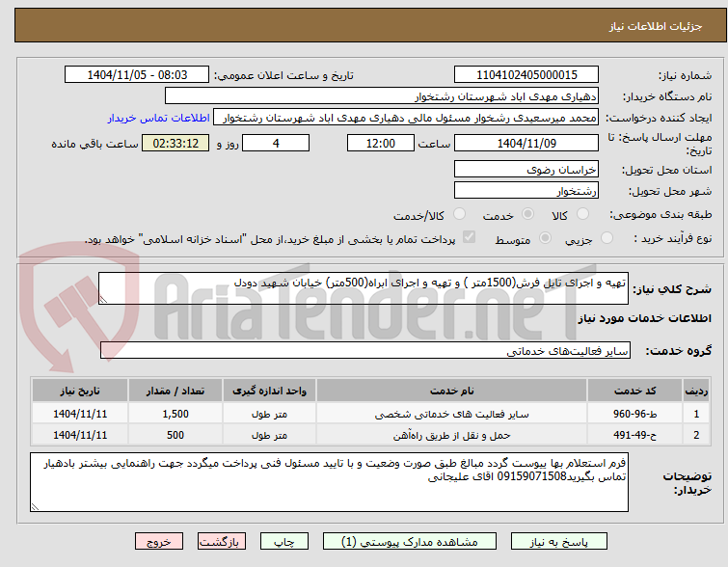Click the چاپ print button

(284, 542)
